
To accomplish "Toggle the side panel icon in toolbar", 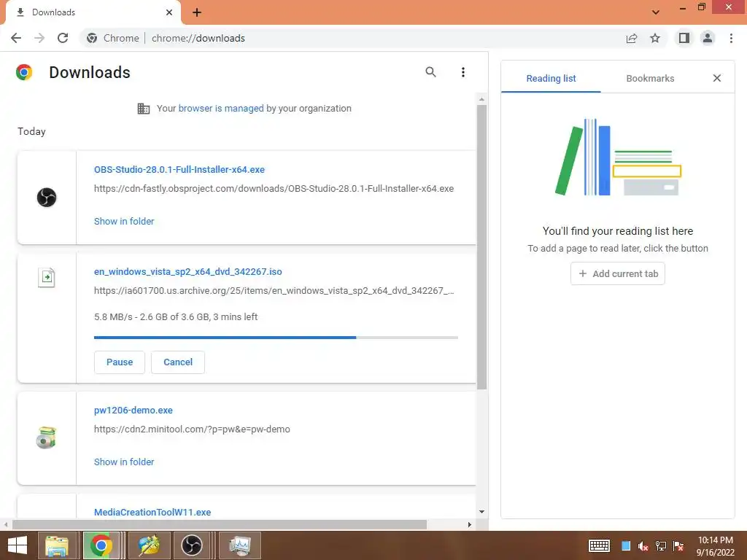I will [x=684, y=38].
